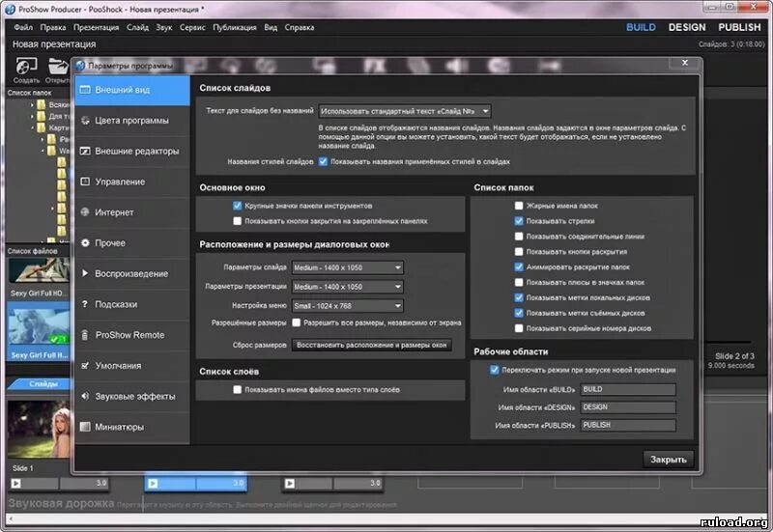
Task: Enable Показывать кнопки раскрытия checkbox
Action: coord(519,251)
